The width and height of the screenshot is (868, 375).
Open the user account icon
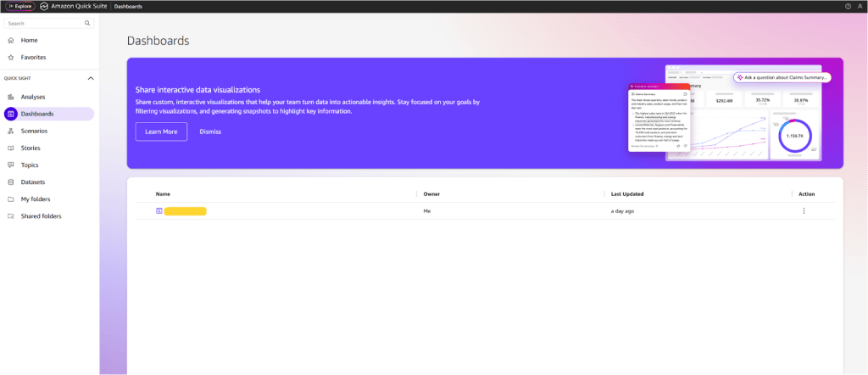pos(860,6)
